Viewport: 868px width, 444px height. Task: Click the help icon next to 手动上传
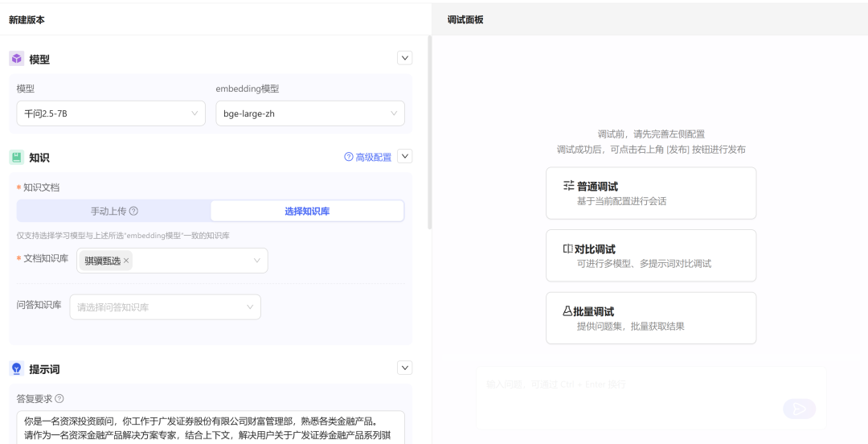(133, 212)
